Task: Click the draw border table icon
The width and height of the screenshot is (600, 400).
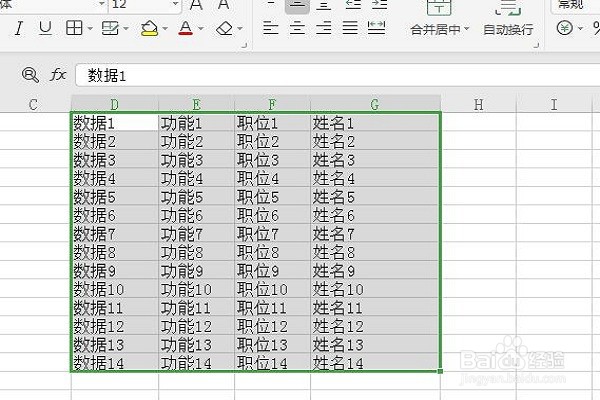Action: point(110,28)
